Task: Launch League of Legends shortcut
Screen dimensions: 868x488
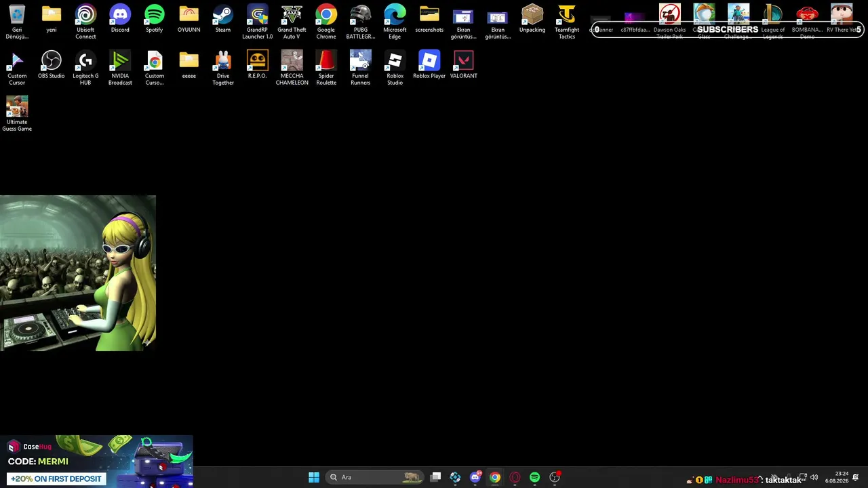Action: (x=772, y=22)
